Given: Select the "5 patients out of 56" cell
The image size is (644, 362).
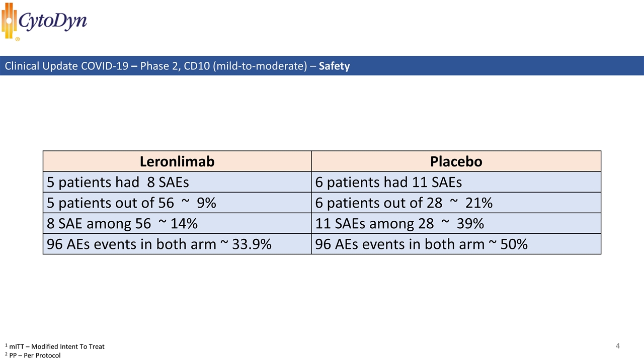Looking at the screenshot, I should (131, 203).
